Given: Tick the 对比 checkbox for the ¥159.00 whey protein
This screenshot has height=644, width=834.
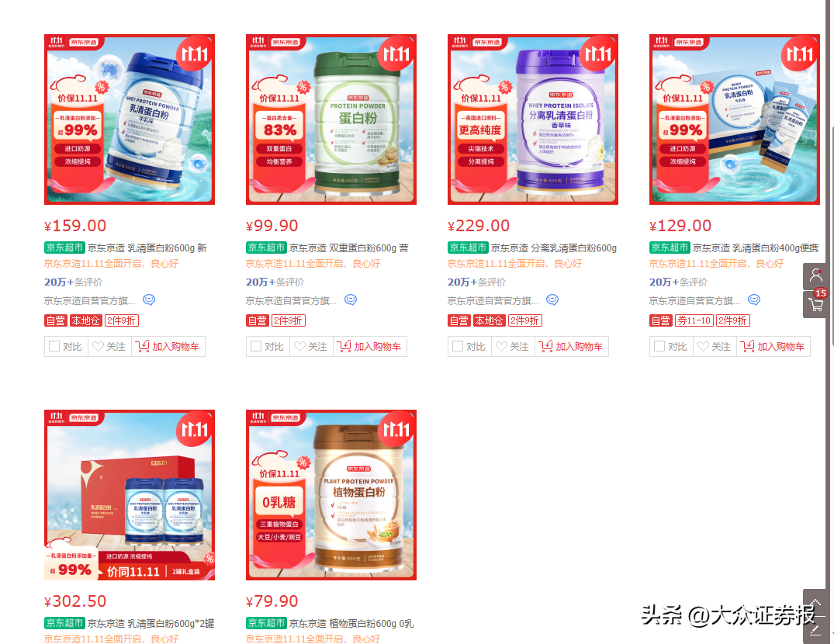Looking at the screenshot, I should (x=54, y=347).
